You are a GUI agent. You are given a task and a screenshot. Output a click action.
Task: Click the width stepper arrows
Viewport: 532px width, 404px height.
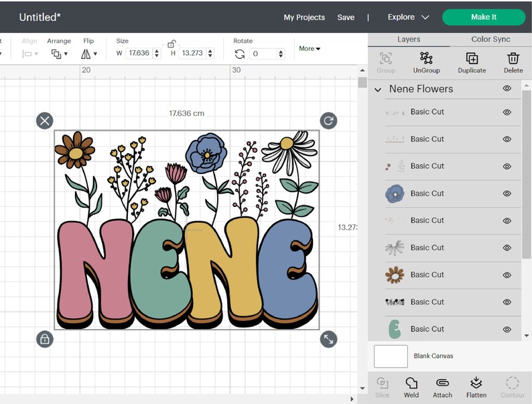click(156, 53)
